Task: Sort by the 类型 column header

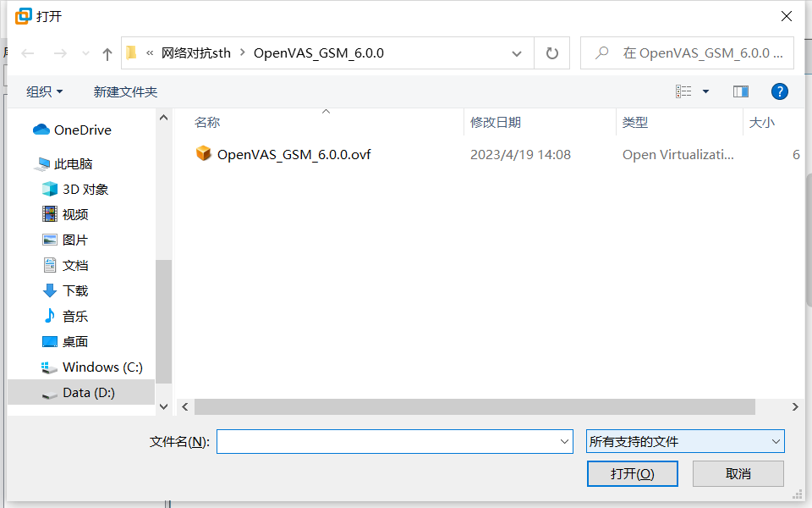Action: coord(635,122)
